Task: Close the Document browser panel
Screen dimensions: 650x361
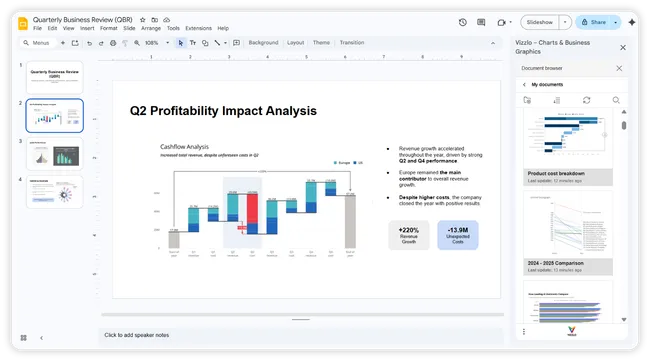Action: click(x=619, y=68)
